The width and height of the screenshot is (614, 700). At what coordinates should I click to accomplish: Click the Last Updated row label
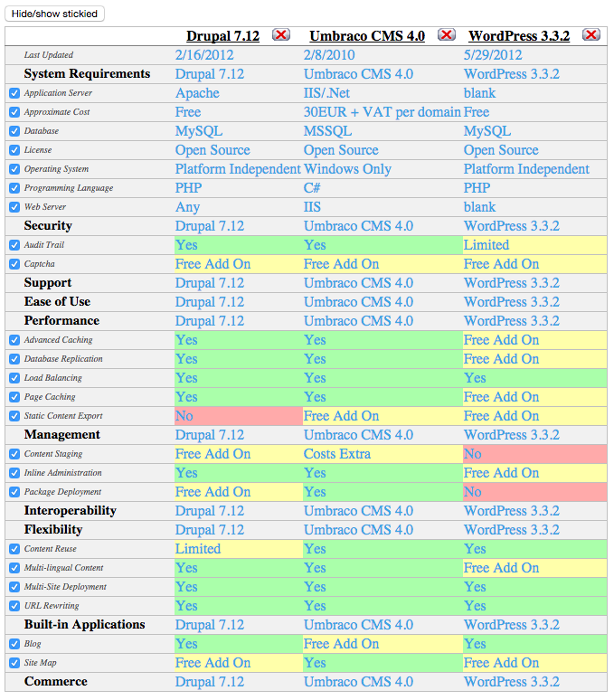(x=49, y=55)
